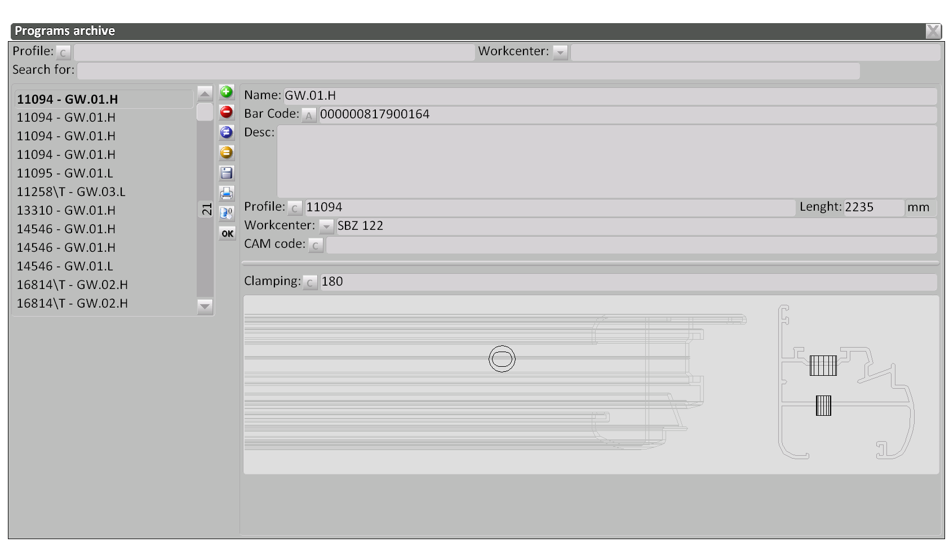Click the C button beside CAM code
This screenshot has width=949, height=560.
tap(316, 246)
